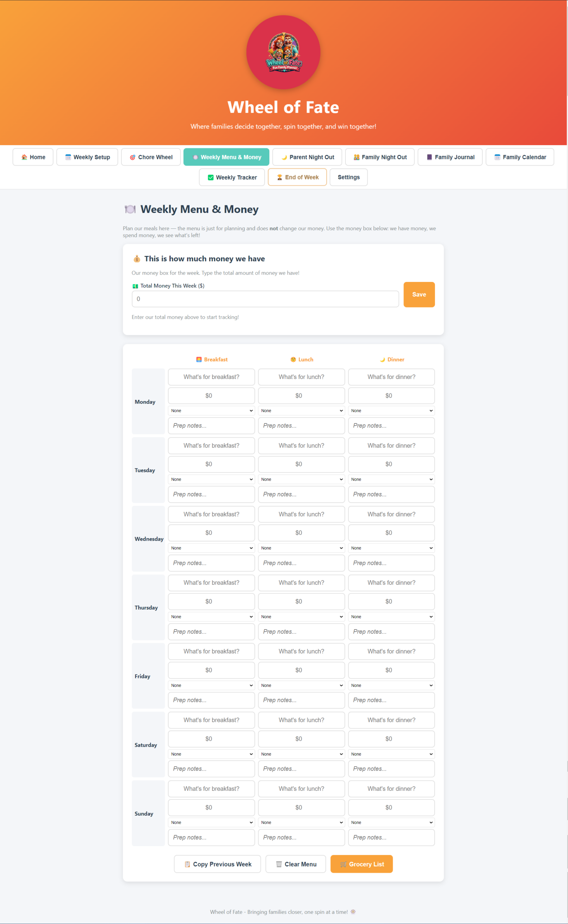Viewport: 568px width, 924px height.
Task: Go to the Chore Wheel tab
Action: click(x=151, y=157)
